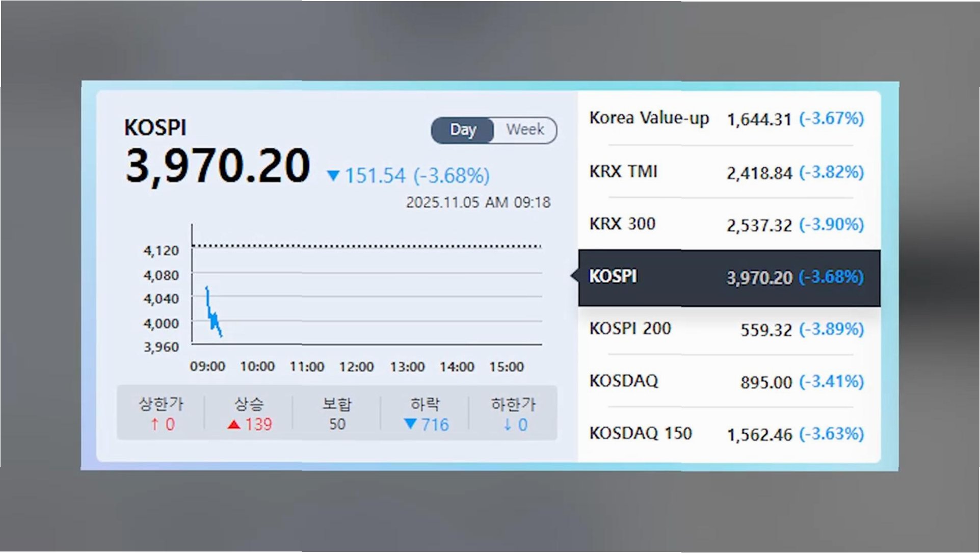980x553 pixels.
Task: Click the blue down triangle beside 151.54
Action: [x=333, y=176]
